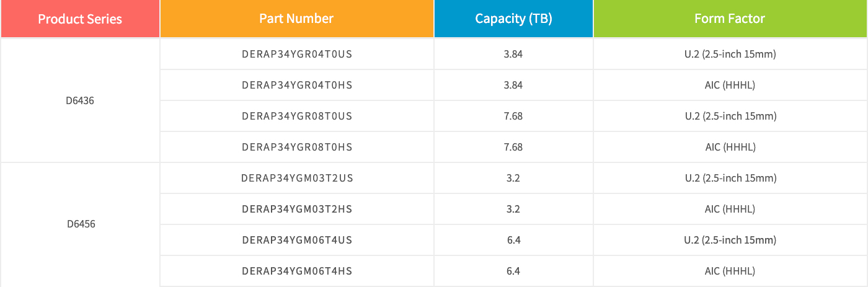Click part number DERAP34YGR04T0US

tap(297, 54)
